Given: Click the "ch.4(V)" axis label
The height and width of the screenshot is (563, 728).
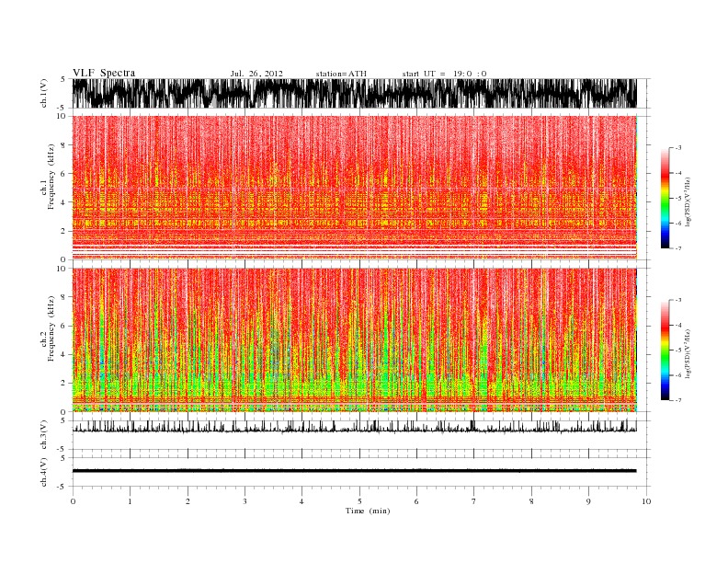Looking at the screenshot, I should [x=44, y=472].
